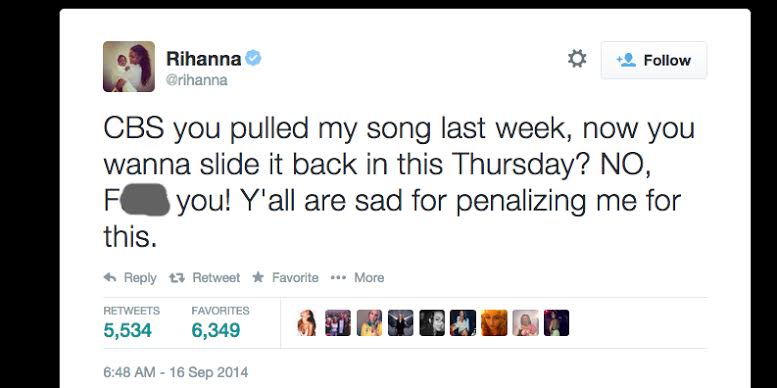777x388 pixels.
Task: Click the Follow button
Action: (x=654, y=60)
